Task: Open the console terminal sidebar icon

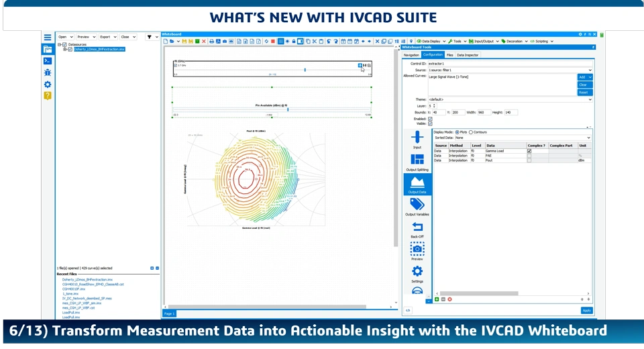Action: [48, 61]
